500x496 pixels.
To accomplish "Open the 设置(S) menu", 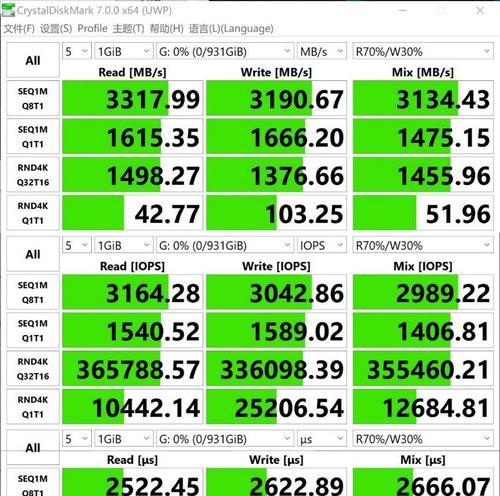I will click(56, 29).
